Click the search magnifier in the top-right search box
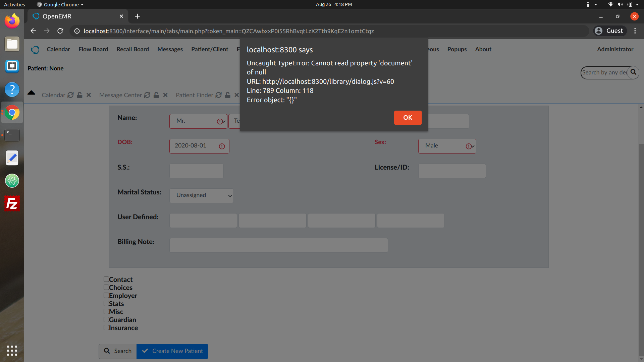 pos(633,72)
